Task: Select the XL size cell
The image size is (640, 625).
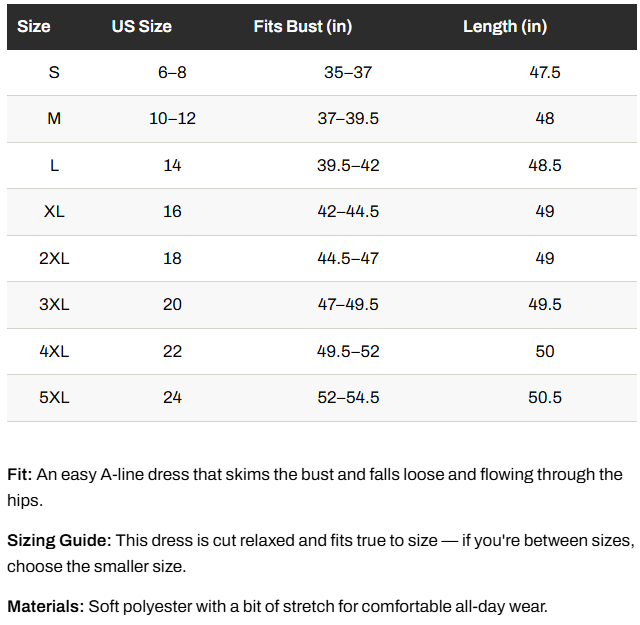Action: pyautogui.click(x=54, y=211)
